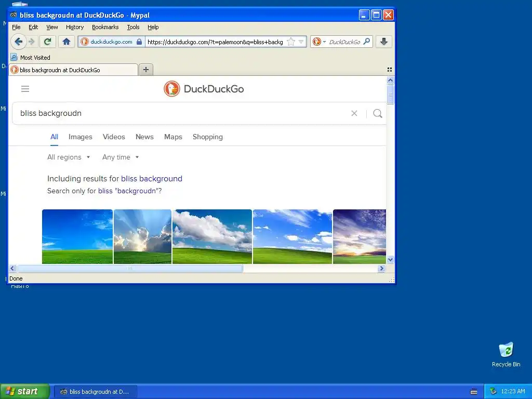Open a new tab with the plus button
This screenshot has height=399, width=532.
pyautogui.click(x=146, y=70)
